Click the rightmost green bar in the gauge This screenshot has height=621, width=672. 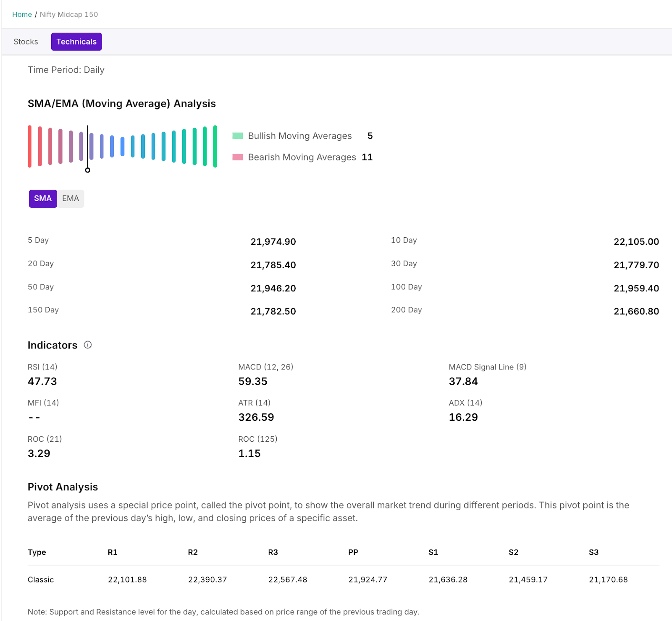(x=215, y=146)
